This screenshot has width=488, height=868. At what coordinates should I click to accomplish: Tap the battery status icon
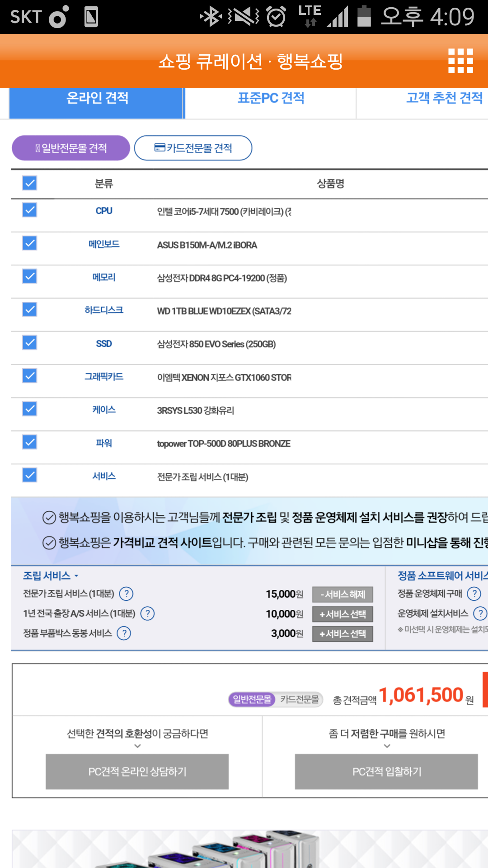click(364, 16)
